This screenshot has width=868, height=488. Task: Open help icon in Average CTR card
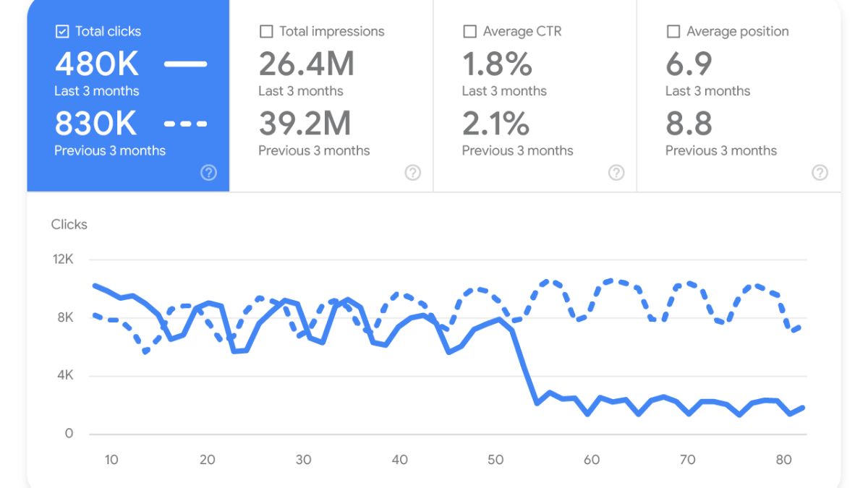[616, 172]
